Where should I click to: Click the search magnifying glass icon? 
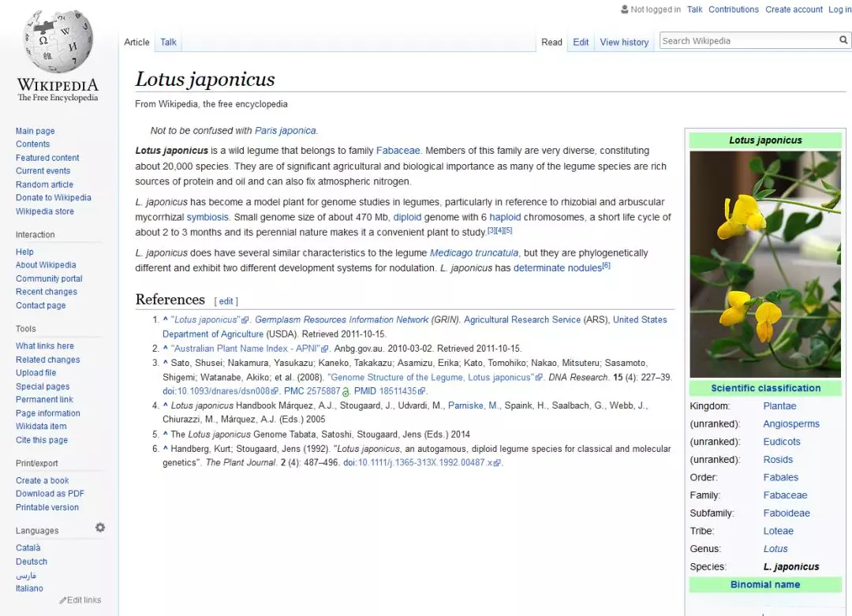(x=843, y=40)
